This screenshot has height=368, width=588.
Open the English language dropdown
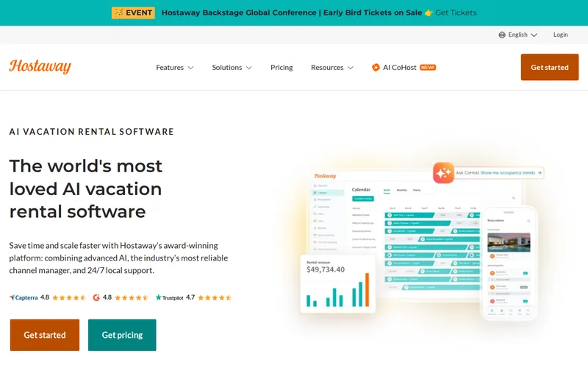[518, 35]
